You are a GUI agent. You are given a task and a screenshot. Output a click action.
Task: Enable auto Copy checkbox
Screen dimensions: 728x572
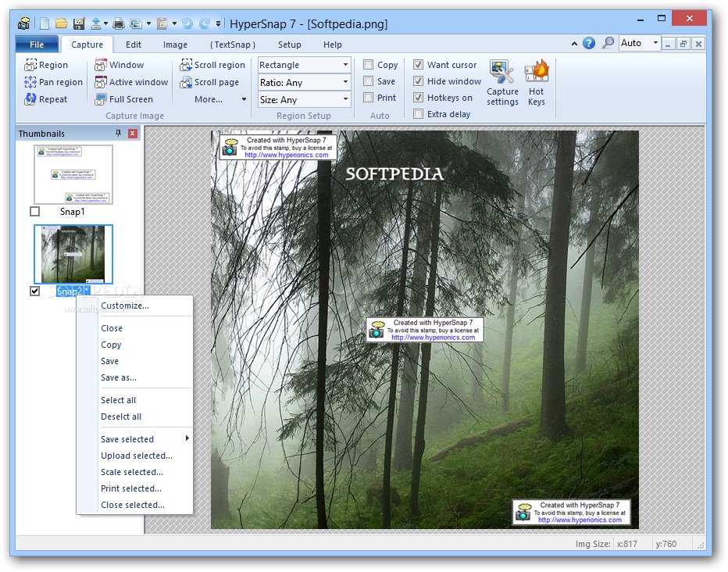click(x=368, y=65)
